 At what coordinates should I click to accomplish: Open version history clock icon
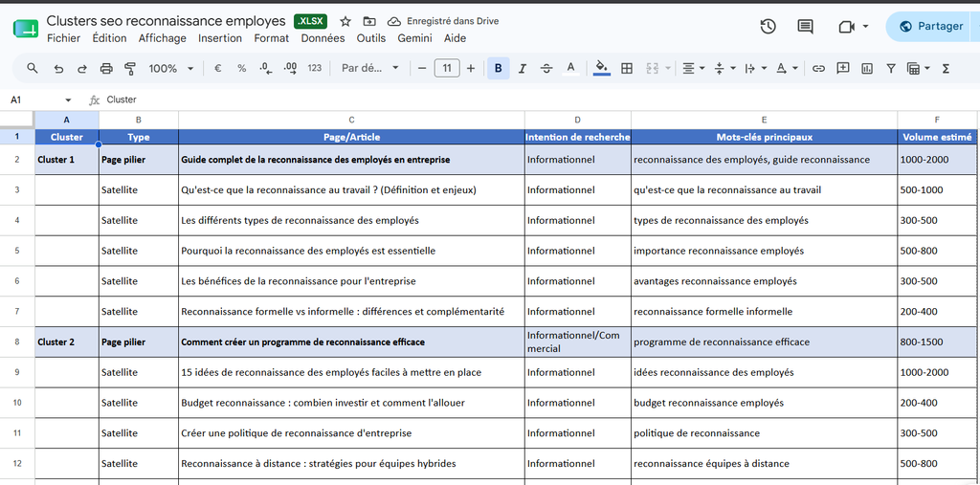(768, 26)
